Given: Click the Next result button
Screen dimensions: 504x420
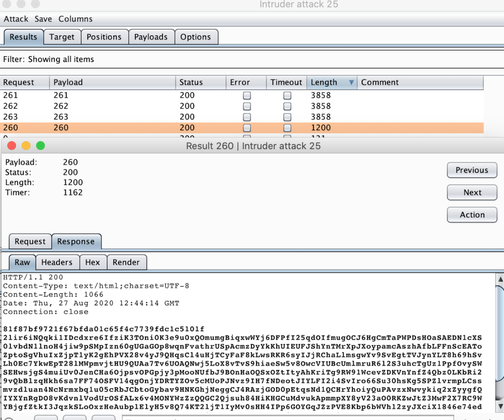Looking at the screenshot, I should coord(472,193).
